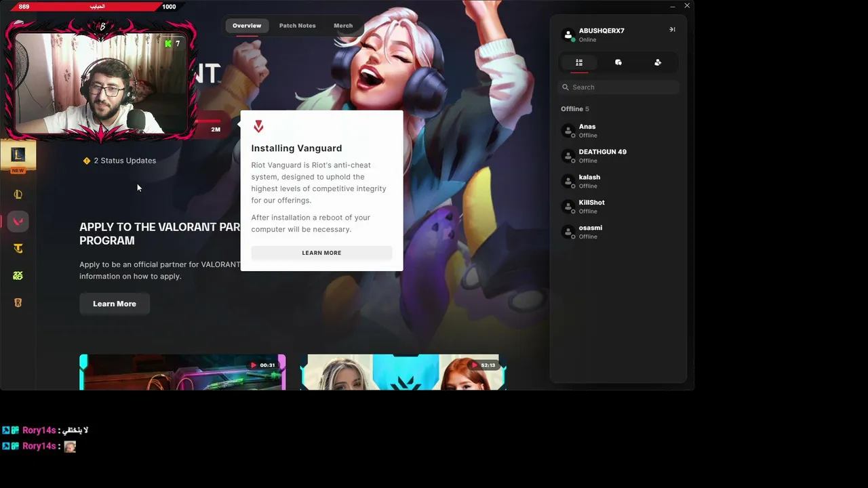Close the Riot Client window
The width and height of the screenshot is (868, 488).
(x=687, y=5)
